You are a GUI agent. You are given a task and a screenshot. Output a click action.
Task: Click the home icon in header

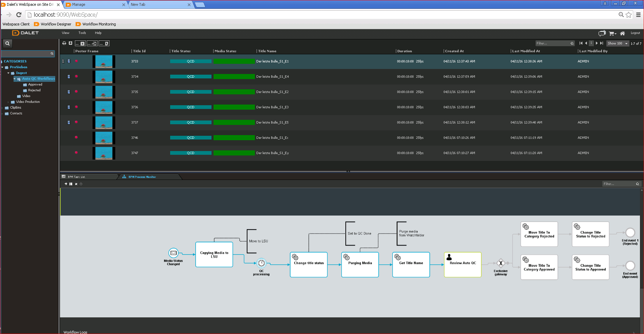click(622, 33)
